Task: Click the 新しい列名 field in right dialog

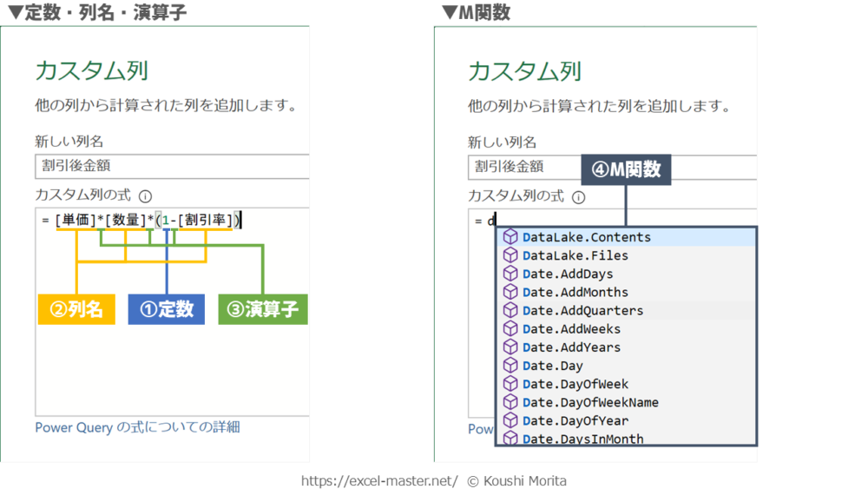Action: 526,166
